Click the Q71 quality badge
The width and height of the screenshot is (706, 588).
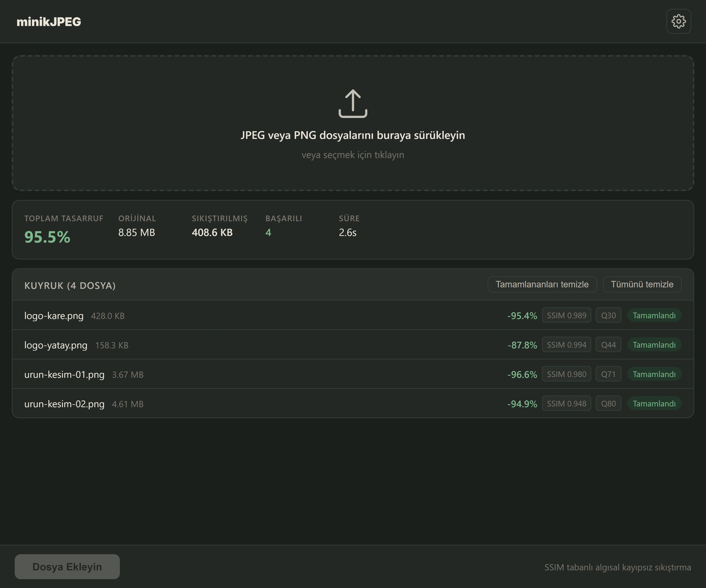click(609, 374)
